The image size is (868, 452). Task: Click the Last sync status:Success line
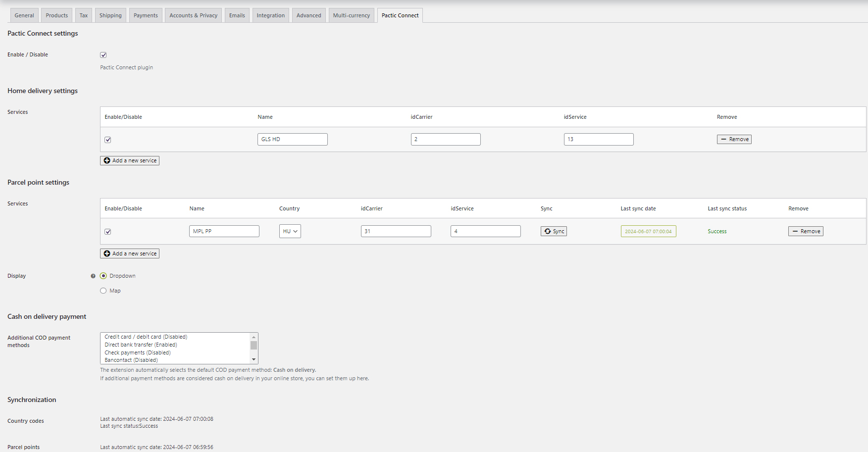(129, 426)
